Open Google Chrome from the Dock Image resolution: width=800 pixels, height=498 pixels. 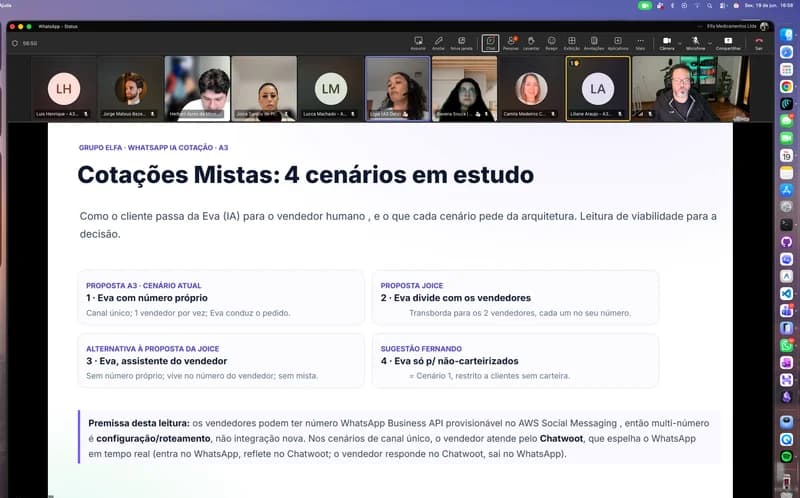tap(786, 86)
